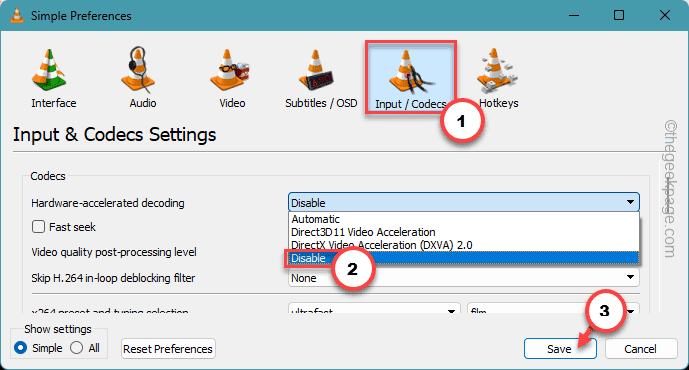Click the Input & Codecs Settings heading

pyautogui.click(x=114, y=134)
